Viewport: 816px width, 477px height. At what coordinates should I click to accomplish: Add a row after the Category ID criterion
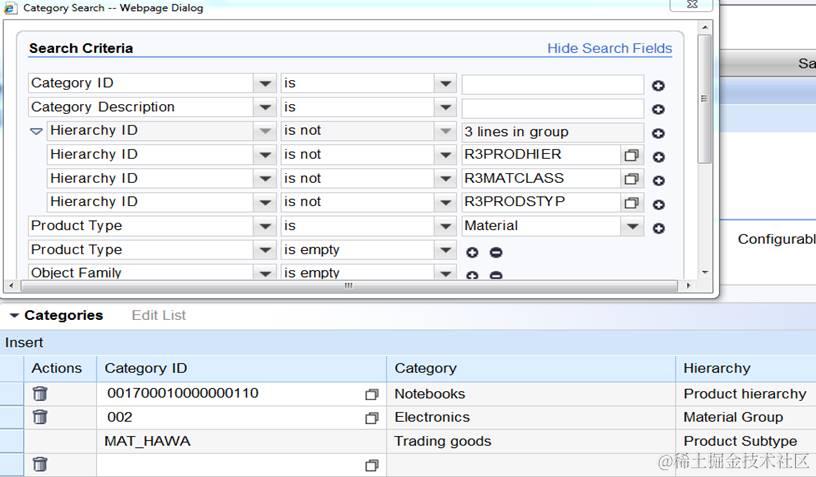(658, 86)
